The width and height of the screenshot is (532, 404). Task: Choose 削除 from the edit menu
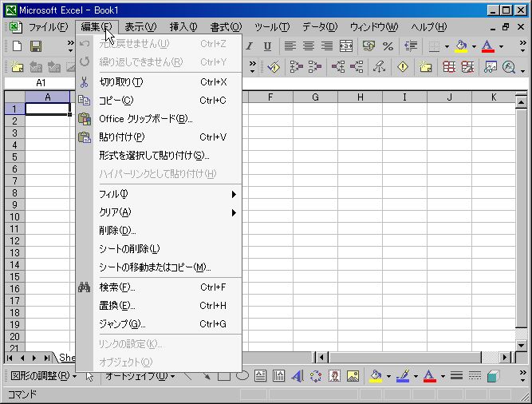point(159,231)
